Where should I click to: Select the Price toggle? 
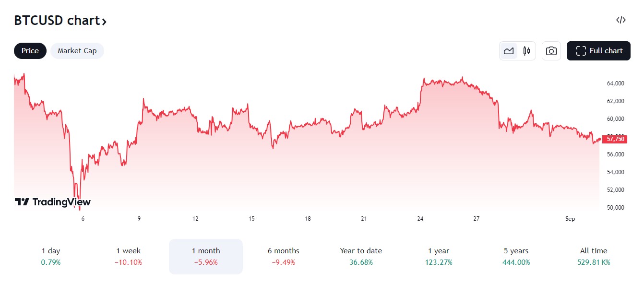click(x=30, y=51)
